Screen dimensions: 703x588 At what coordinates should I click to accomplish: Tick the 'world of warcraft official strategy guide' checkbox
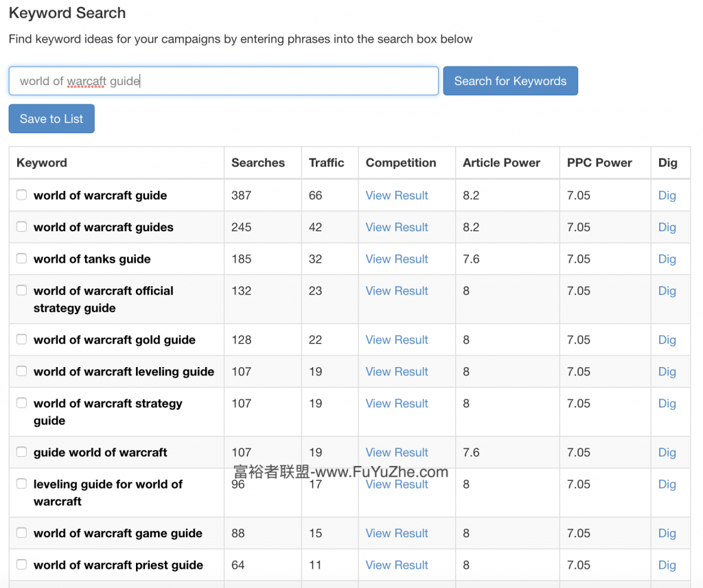pos(21,290)
